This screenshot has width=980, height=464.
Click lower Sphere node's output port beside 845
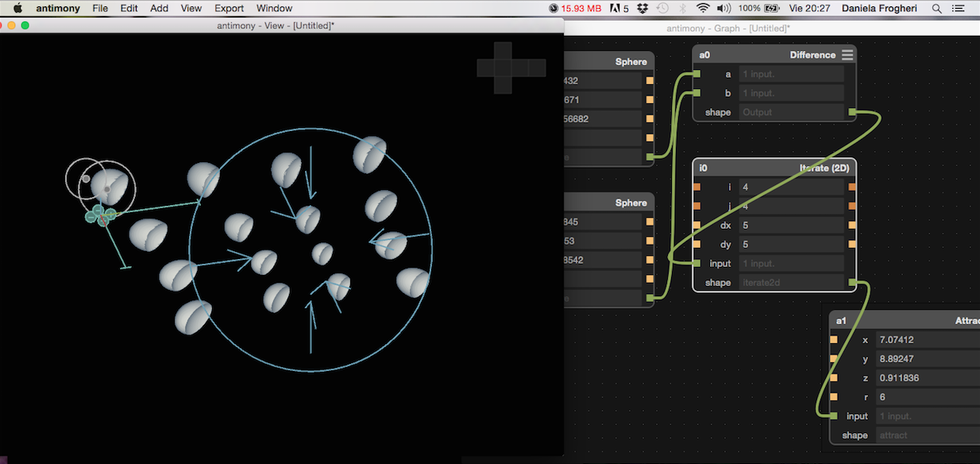click(x=650, y=222)
